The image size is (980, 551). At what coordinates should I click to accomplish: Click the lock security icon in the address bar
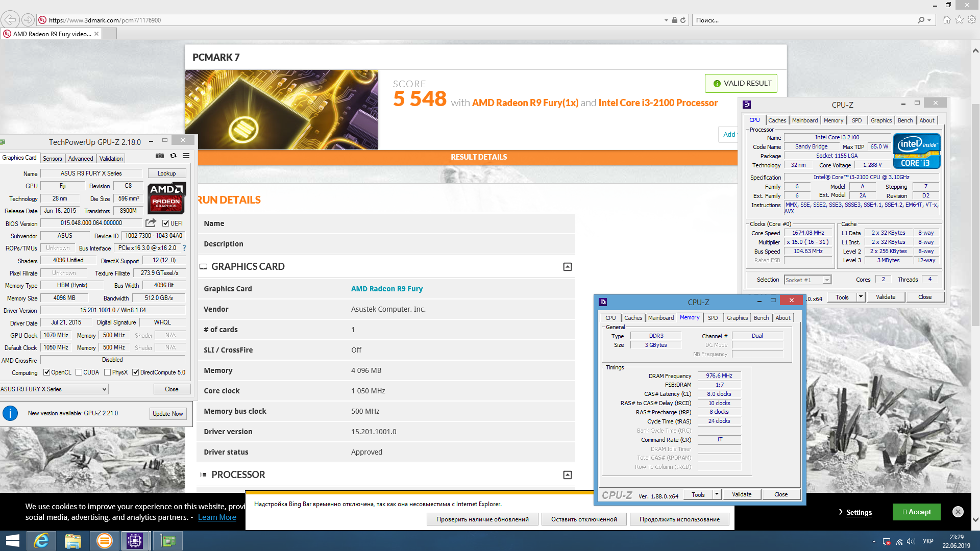(x=675, y=20)
